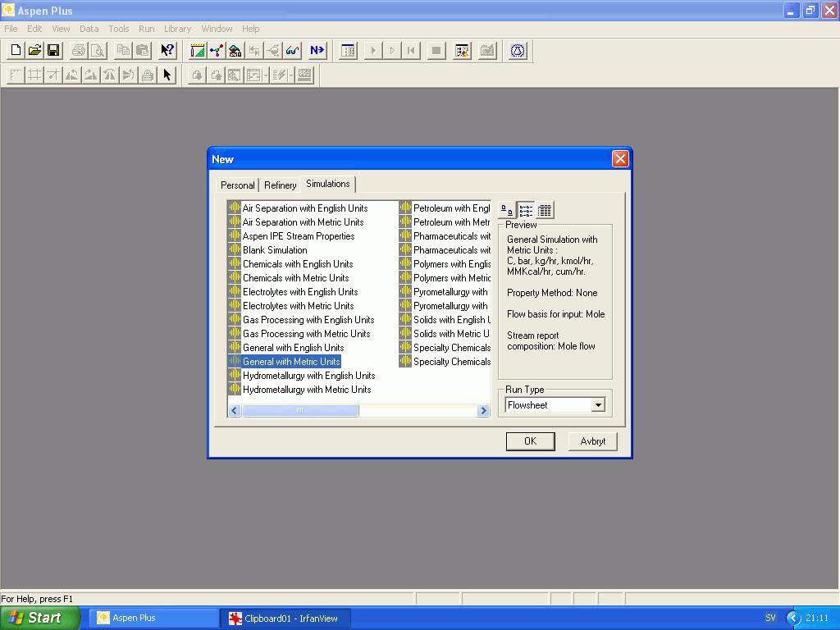This screenshot has width=840, height=630.
Task: Click the glasses Data Browser icon
Action: (292, 50)
